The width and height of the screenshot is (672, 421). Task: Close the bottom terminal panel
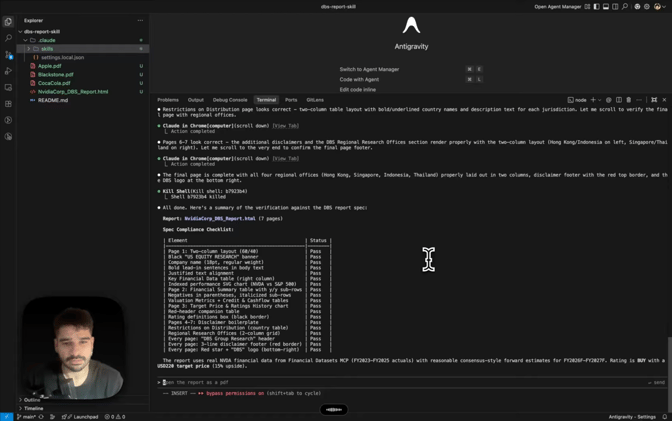coord(664,100)
